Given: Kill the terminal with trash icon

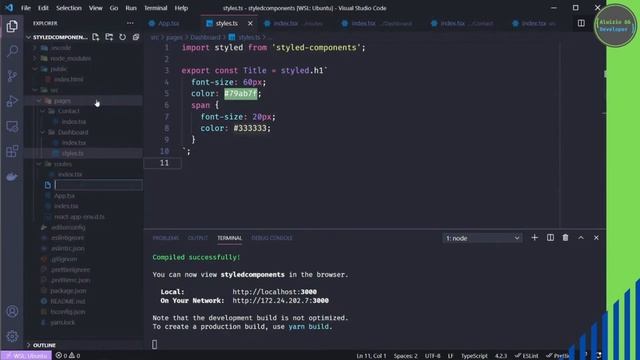Looking at the screenshot, I should 565,238.
